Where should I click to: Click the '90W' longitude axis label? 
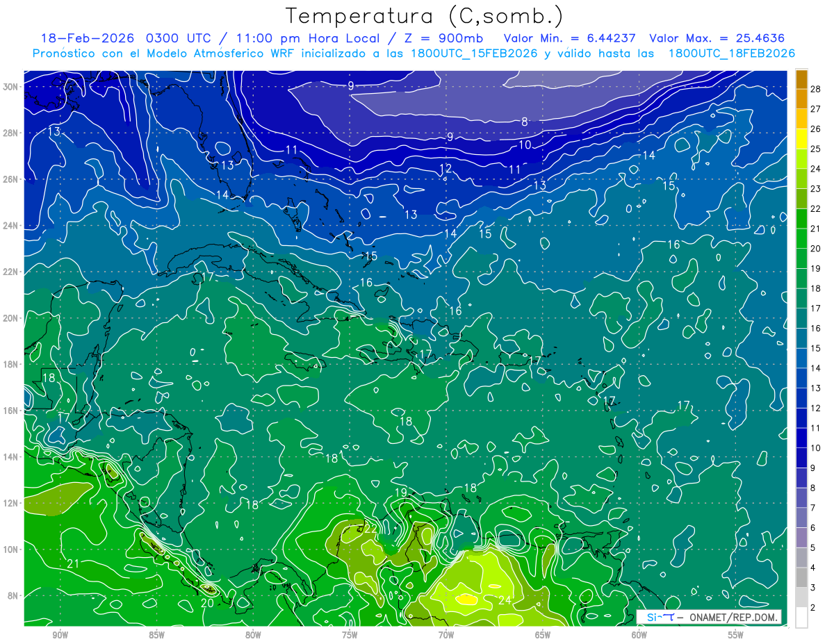pyautogui.click(x=60, y=635)
